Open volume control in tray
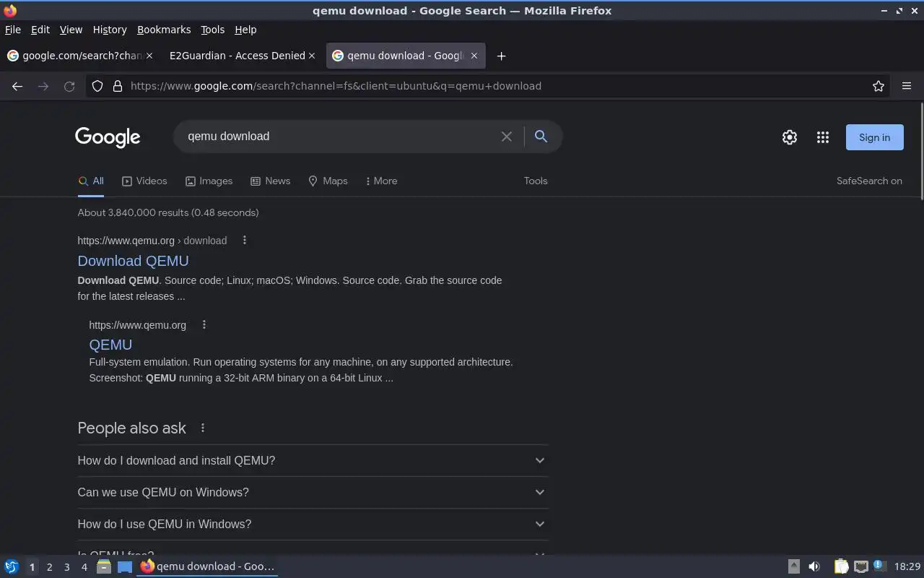The height and width of the screenshot is (578, 924). click(814, 566)
